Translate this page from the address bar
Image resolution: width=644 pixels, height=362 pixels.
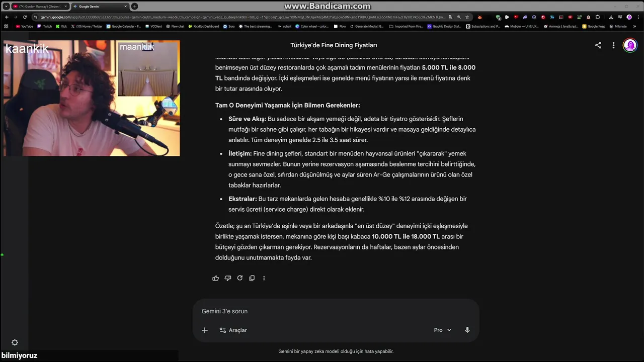click(451, 17)
